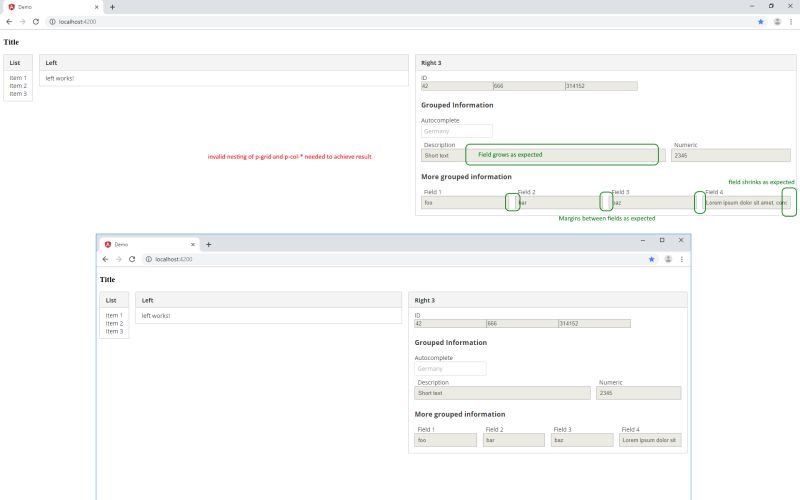Click Field 4 Lorem ipsum input, lower window
Image resolution: width=800 pixels, height=500 pixels.
tap(650, 440)
